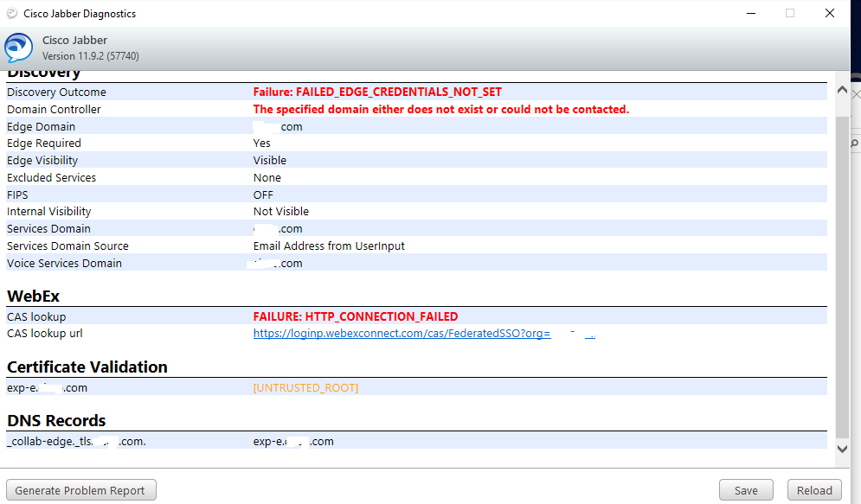The image size is (861, 504).
Task: Click the Edge Domain value ending in com
Action: click(x=278, y=127)
